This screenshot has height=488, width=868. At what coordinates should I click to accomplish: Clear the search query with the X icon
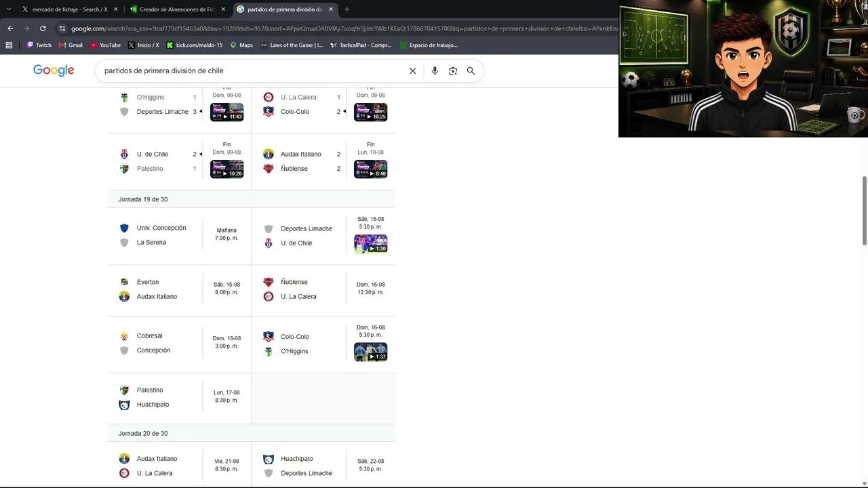(x=412, y=70)
